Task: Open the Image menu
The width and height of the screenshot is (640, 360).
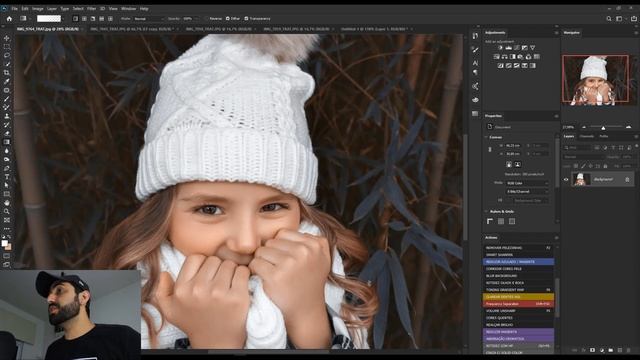Action: (x=38, y=9)
